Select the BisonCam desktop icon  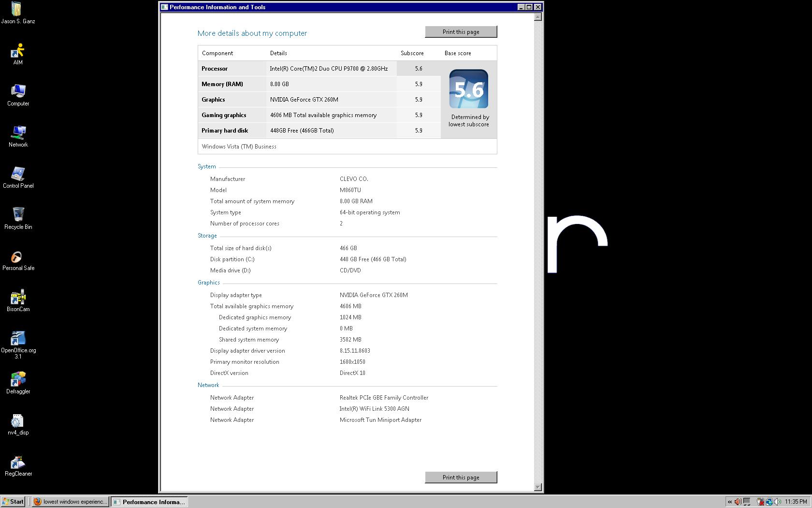[x=18, y=301]
